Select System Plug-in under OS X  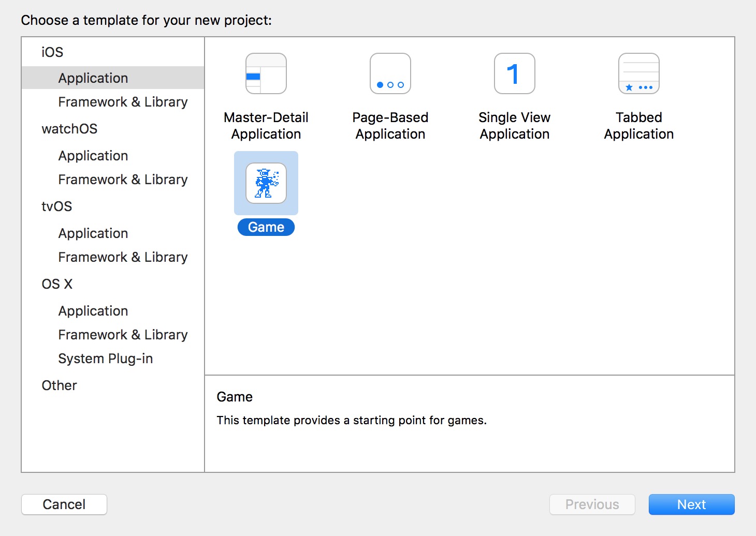tap(106, 359)
